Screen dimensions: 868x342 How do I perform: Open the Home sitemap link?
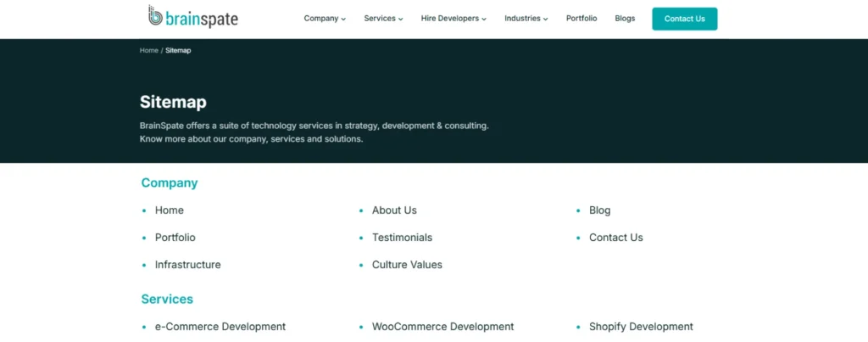pos(169,210)
